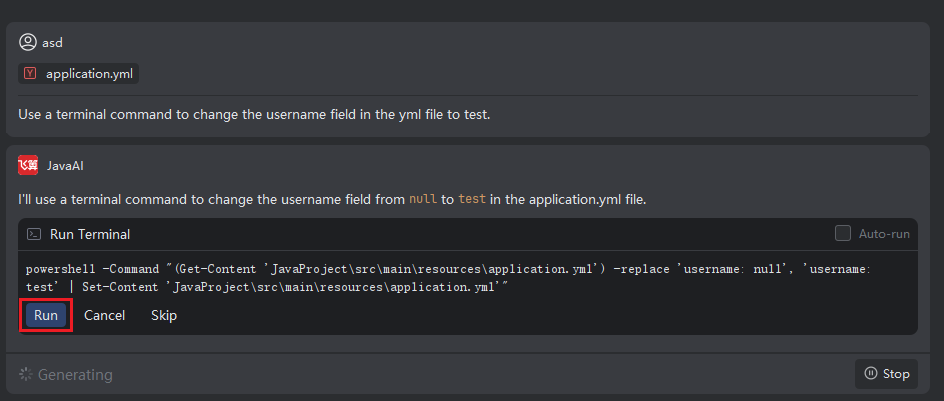This screenshot has height=401, width=944.
Task: Click the loading spinner beside Generating
Action: pyautogui.click(x=25, y=375)
